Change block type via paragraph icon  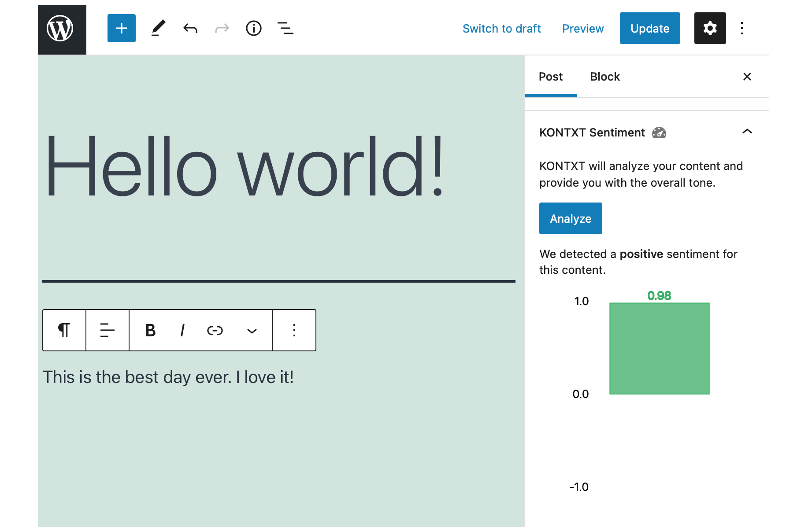coord(64,330)
